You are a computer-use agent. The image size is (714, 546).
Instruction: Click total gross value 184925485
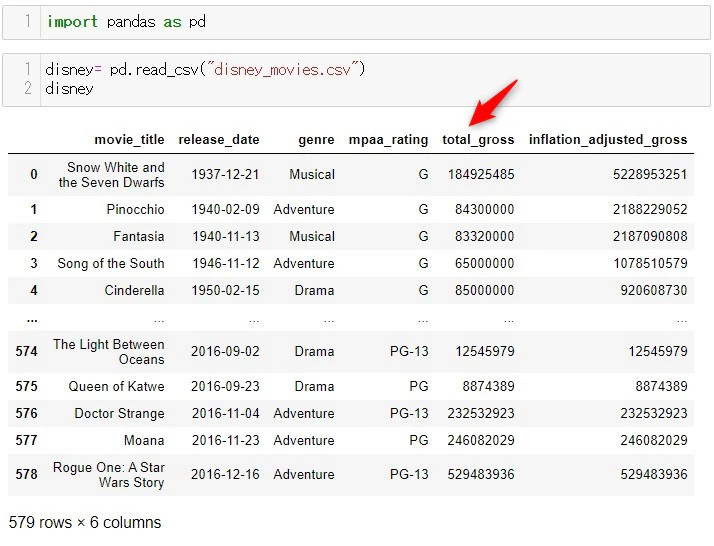pos(481,174)
